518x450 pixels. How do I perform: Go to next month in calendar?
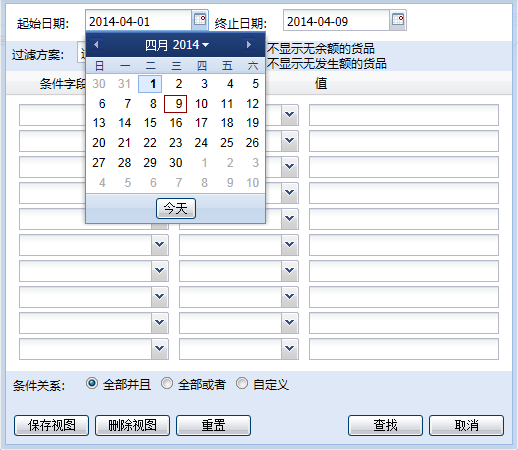point(248,44)
